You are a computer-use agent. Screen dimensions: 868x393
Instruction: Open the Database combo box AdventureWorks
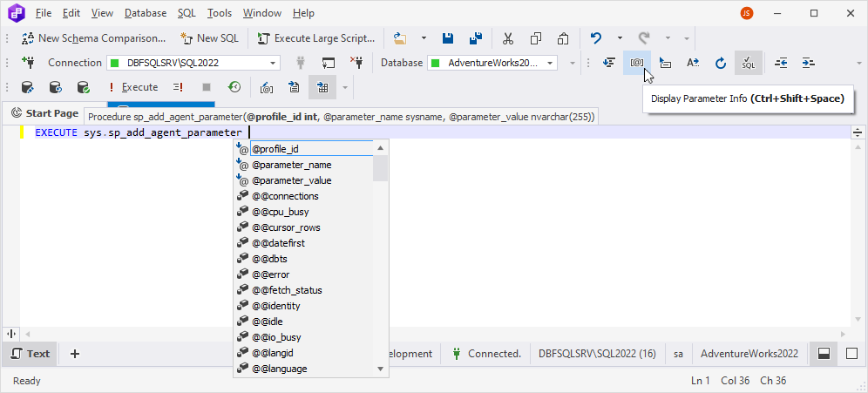point(492,63)
